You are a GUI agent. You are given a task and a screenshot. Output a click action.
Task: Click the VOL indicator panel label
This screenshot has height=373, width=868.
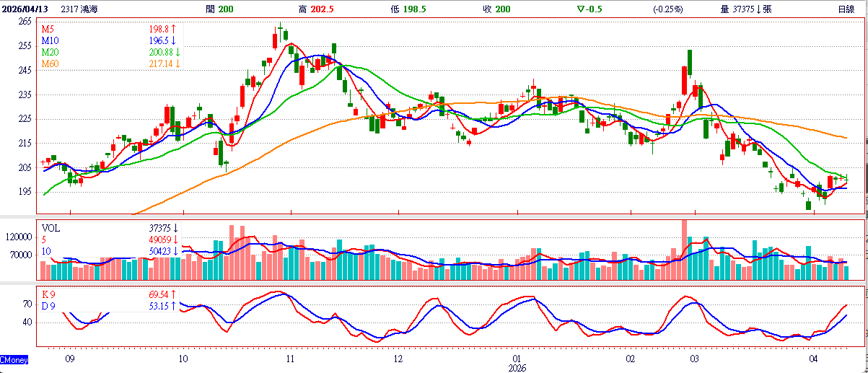click(x=51, y=227)
